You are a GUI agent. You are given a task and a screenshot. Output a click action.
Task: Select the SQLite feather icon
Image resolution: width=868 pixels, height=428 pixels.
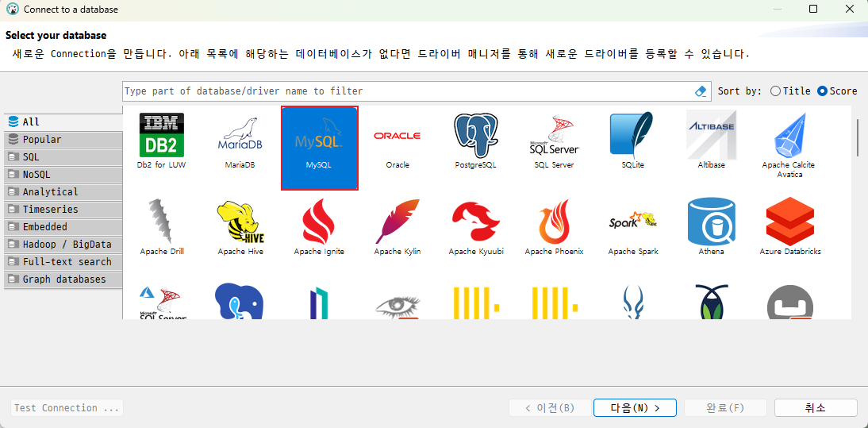point(632,134)
